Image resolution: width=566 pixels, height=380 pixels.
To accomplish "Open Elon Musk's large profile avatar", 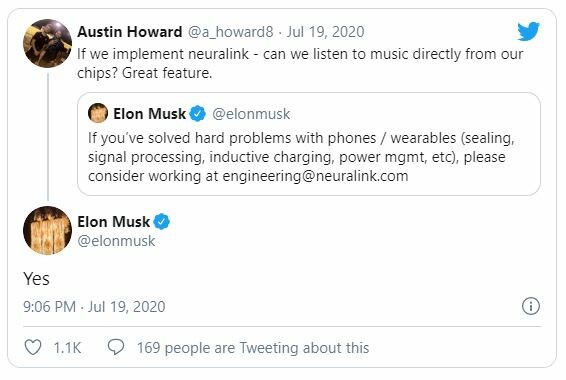I will pos(47,231).
